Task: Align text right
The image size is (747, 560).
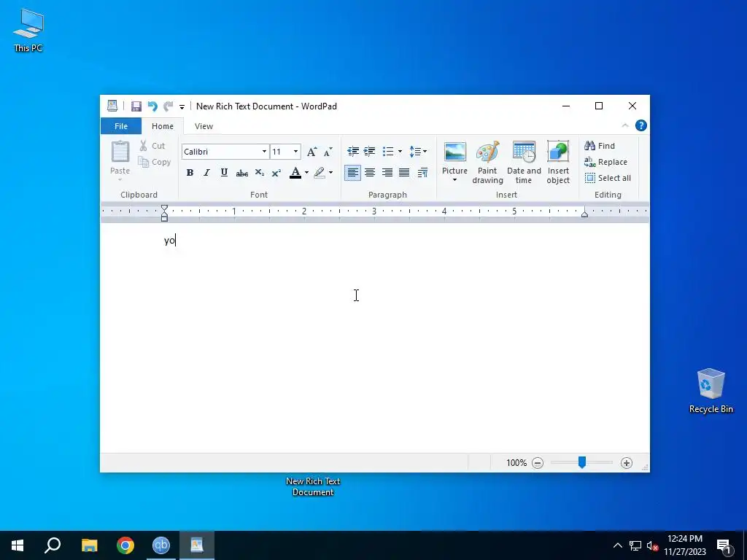Action: [x=387, y=172]
